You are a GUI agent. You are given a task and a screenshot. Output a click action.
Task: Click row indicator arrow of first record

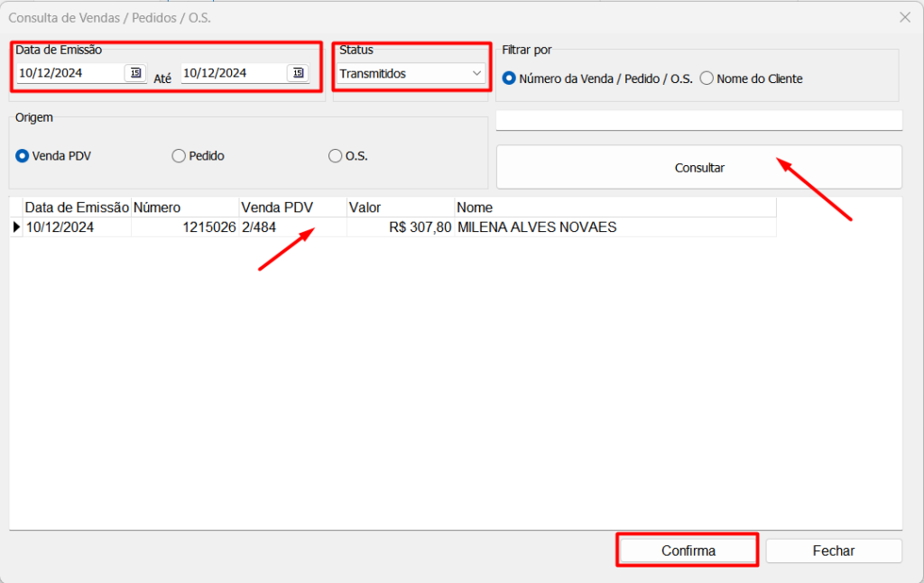(x=16, y=227)
